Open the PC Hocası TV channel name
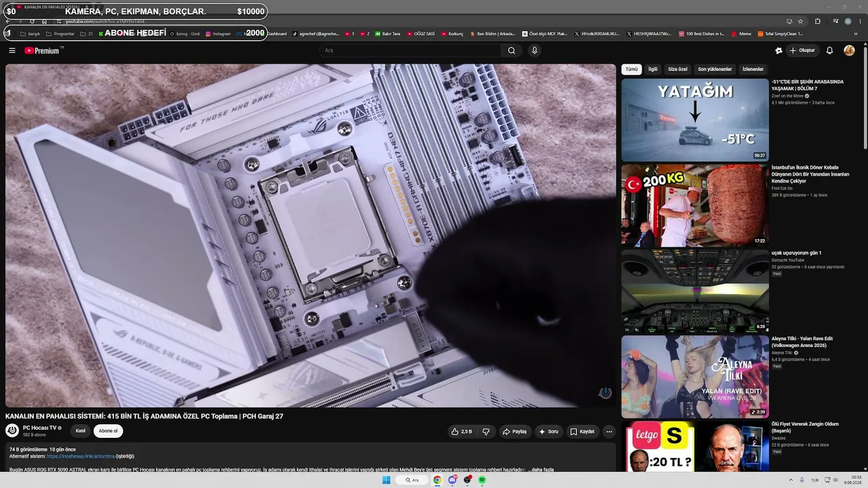Image resolution: width=868 pixels, height=488 pixels. 40,428
